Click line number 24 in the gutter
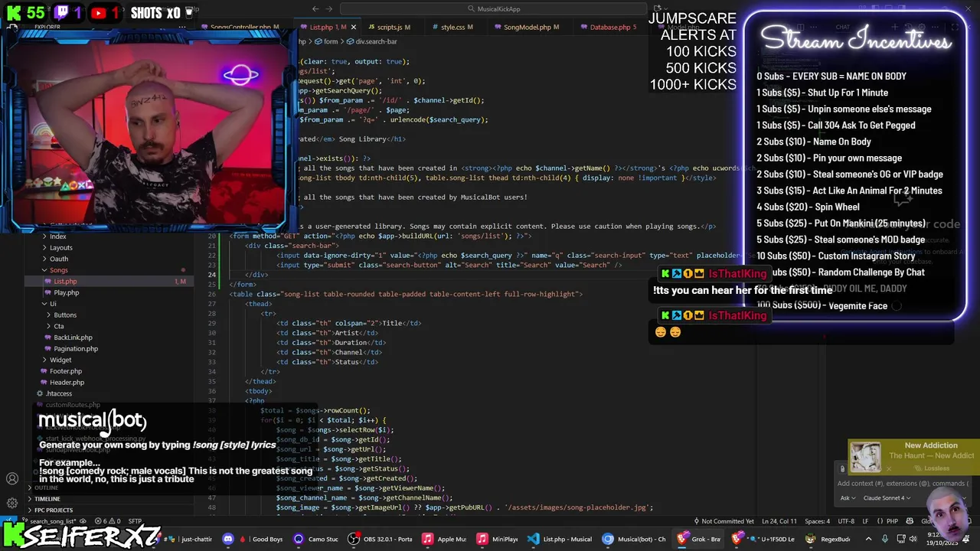The image size is (980, 551). (211, 275)
